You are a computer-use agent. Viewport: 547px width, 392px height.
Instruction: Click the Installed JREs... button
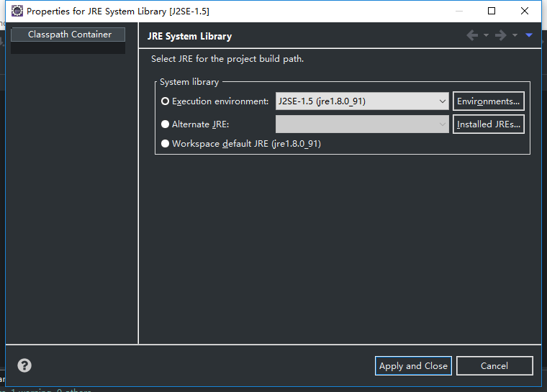point(488,124)
